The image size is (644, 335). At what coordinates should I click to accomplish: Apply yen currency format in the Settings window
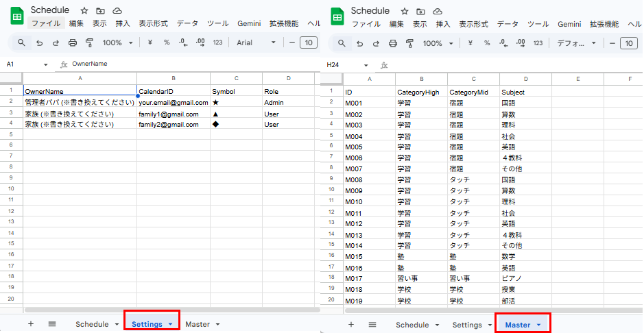[x=150, y=42]
